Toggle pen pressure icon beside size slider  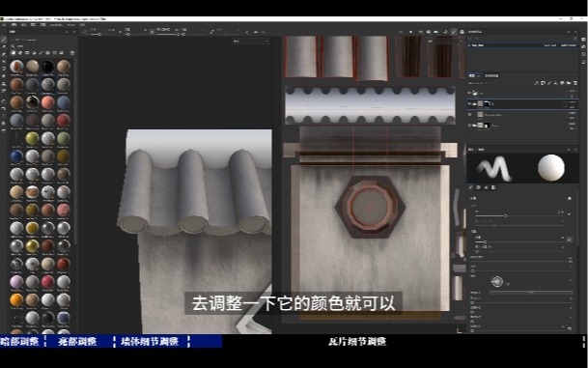[570, 213]
